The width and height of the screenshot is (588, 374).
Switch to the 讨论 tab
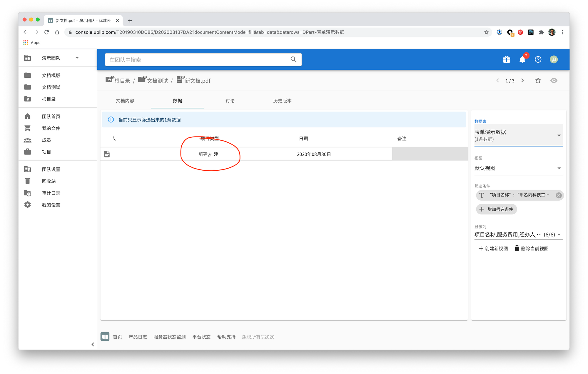(x=230, y=101)
